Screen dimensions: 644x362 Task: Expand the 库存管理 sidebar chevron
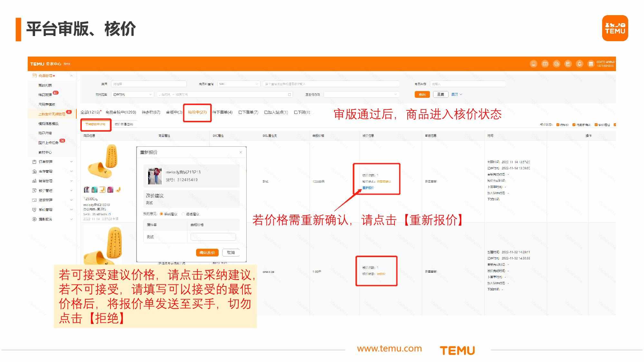pyautogui.click(x=71, y=171)
